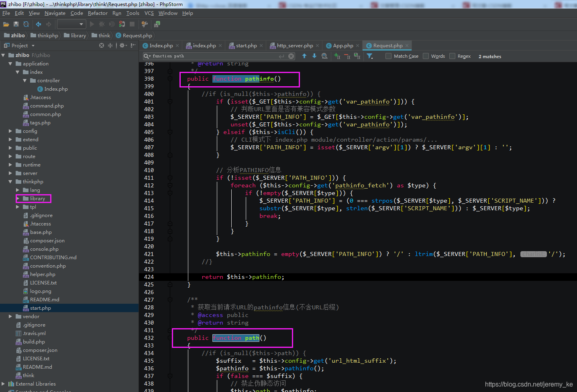Expand the vendor folder
Viewport: 577px width, 392px height.
coord(10,317)
